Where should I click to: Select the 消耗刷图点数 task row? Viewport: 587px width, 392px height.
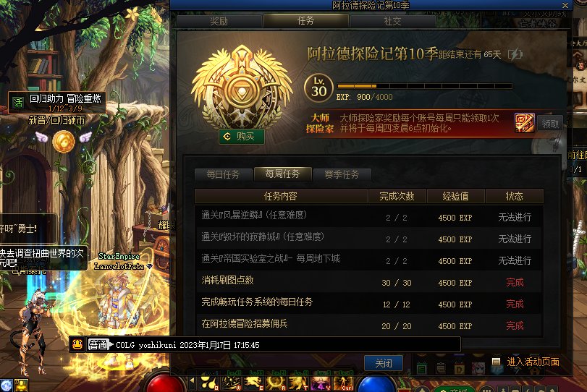coord(368,282)
